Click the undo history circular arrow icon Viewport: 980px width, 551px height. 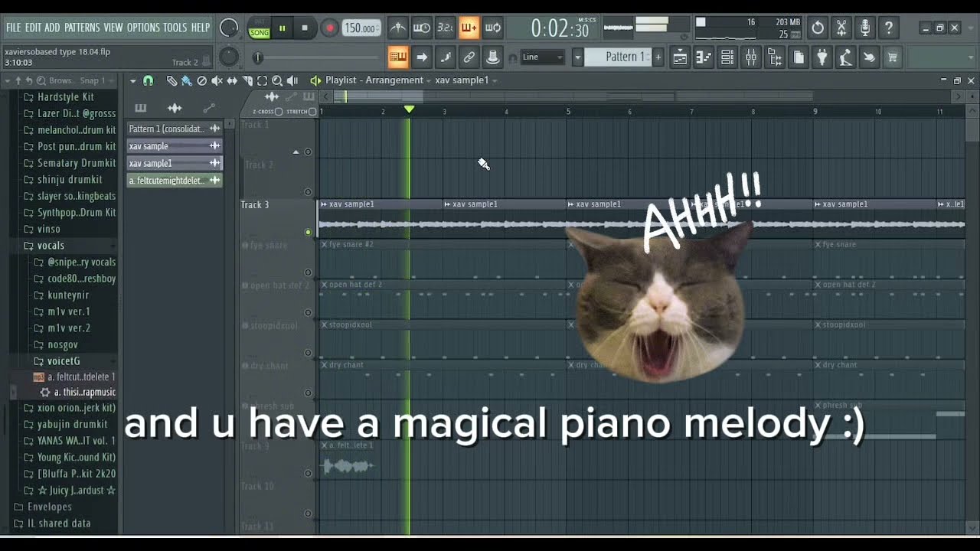(818, 28)
